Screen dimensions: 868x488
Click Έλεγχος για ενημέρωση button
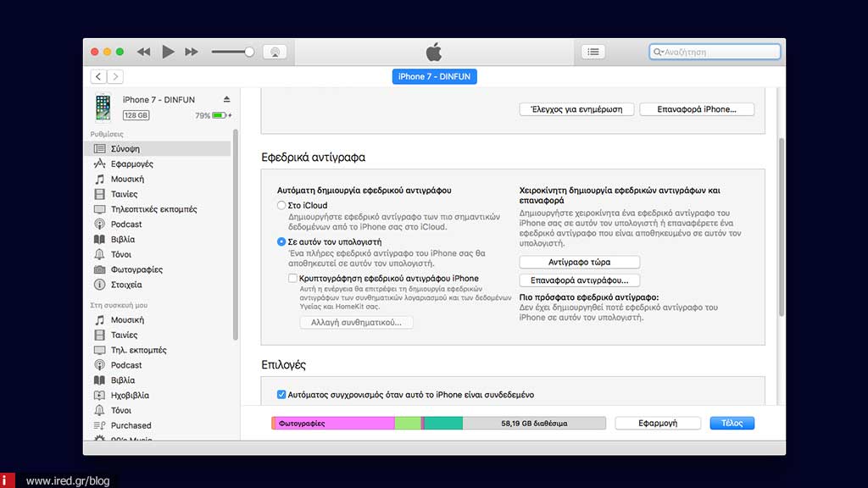point(576,109)
